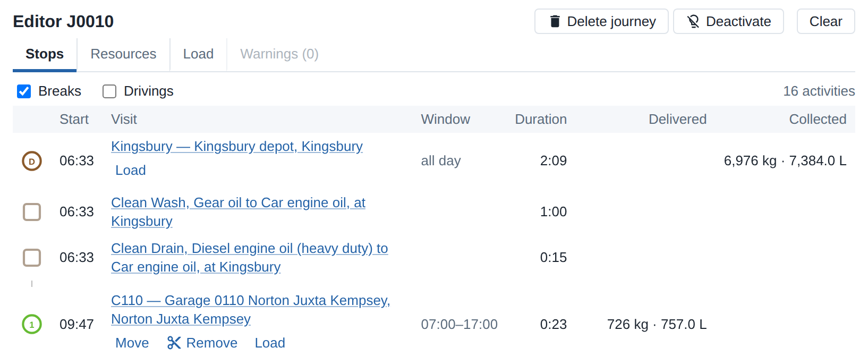Click the Deactivate lightbulb-off icon
This screenshot has width=868, height=356.
(x=693, y=21)
